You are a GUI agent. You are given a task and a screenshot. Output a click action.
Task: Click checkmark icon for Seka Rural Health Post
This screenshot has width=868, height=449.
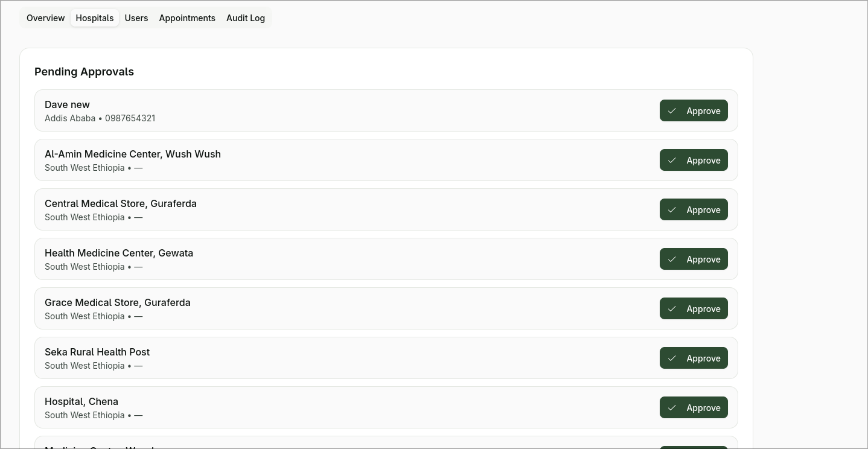click(672, 358)
